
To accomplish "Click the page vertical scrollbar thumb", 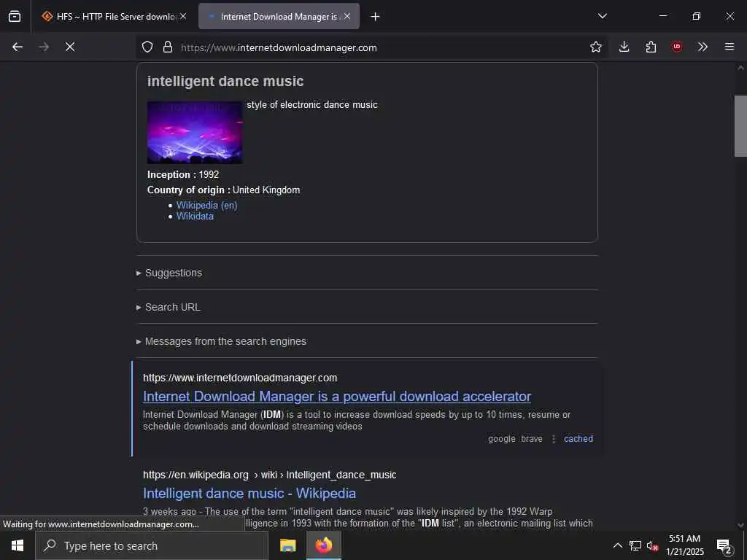I will pos(740,126).
